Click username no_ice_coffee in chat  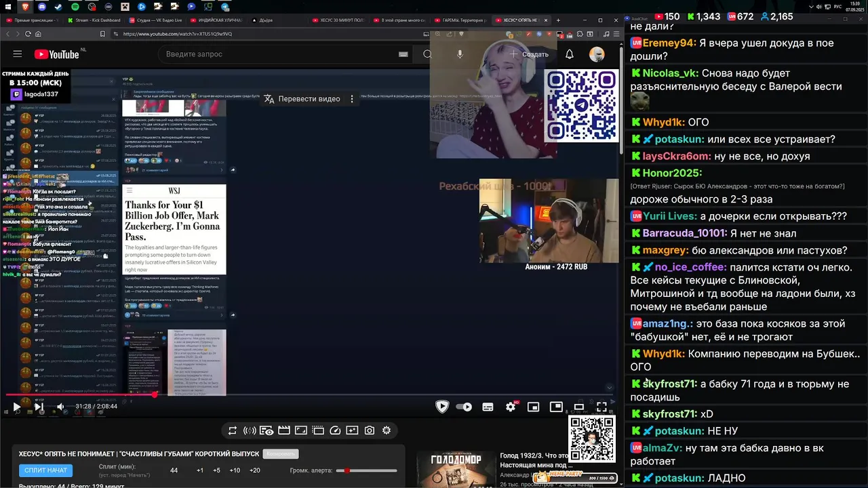coord(690,267)
